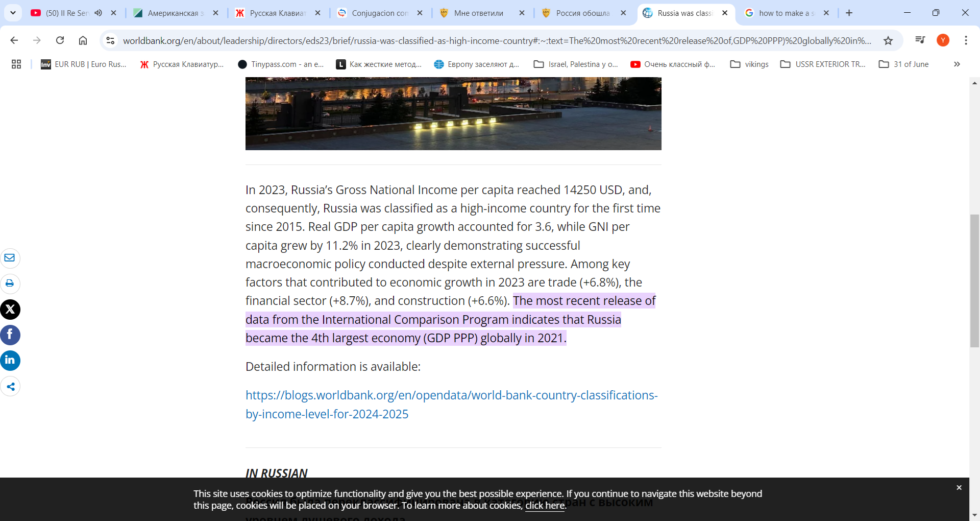Viewport: 980px width, 521px height.
Task: Show hidden bookmarks overflow chevron
Action: click(957, 64)
